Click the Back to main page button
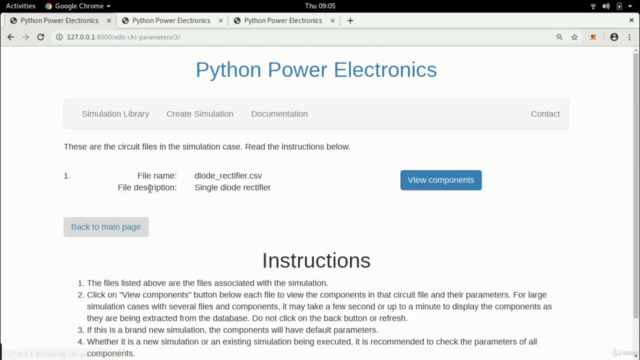 106,227
